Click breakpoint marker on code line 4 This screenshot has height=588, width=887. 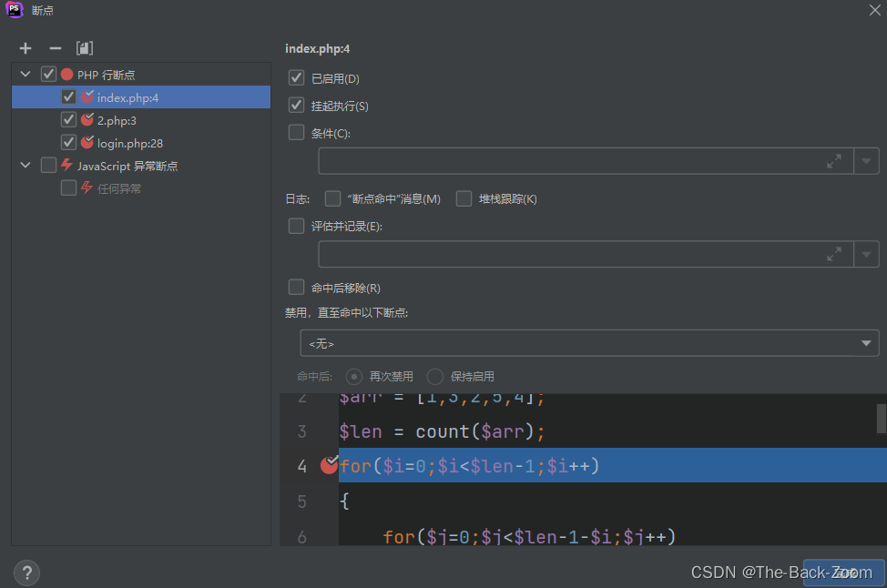pyautogui.click(x=329, y=465)
